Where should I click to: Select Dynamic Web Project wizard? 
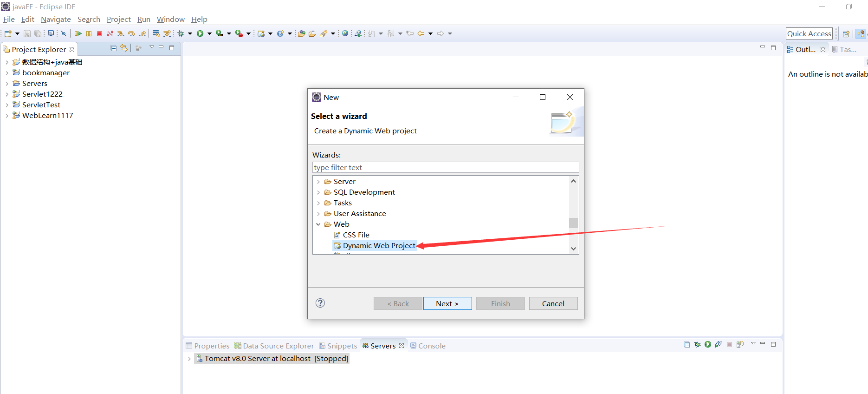(379, 245)
